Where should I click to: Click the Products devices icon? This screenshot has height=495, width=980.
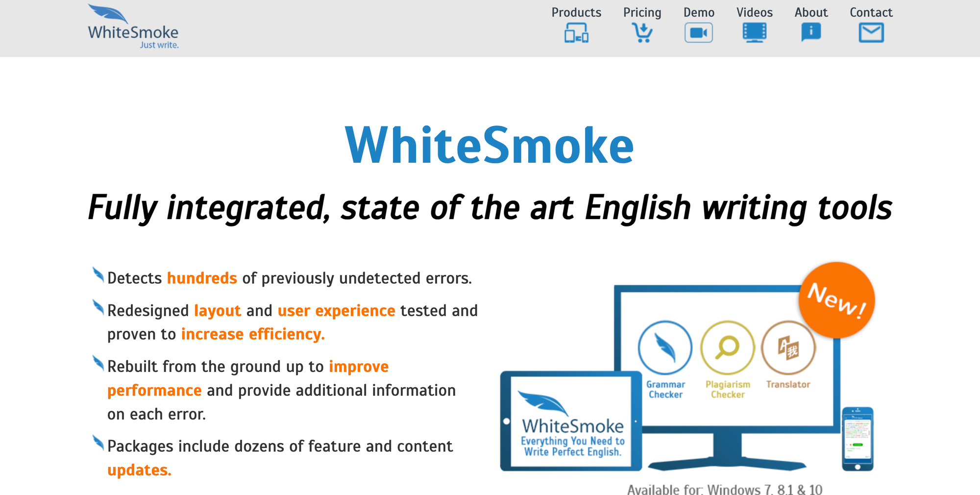click(576, 33)
